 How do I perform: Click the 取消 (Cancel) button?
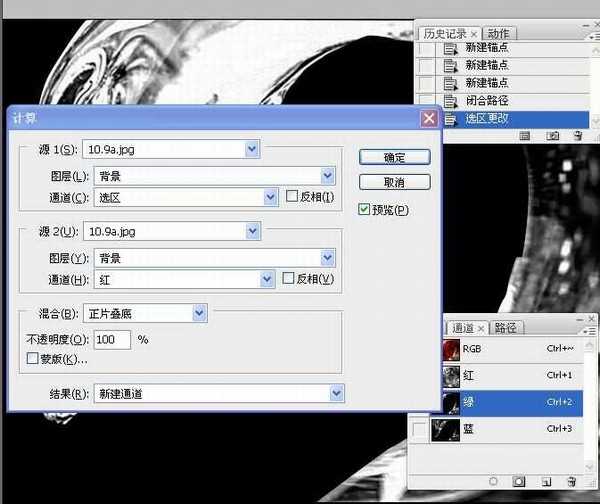(x=394, y=183)
